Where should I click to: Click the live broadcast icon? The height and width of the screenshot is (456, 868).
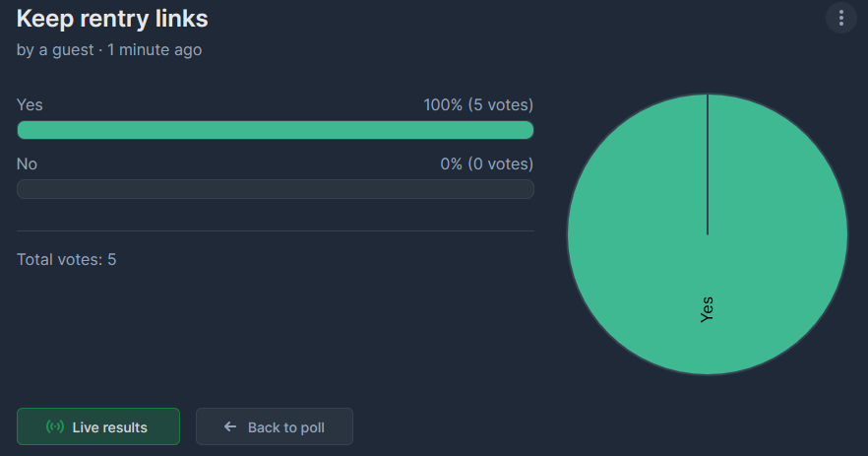[x=55, y=426]
